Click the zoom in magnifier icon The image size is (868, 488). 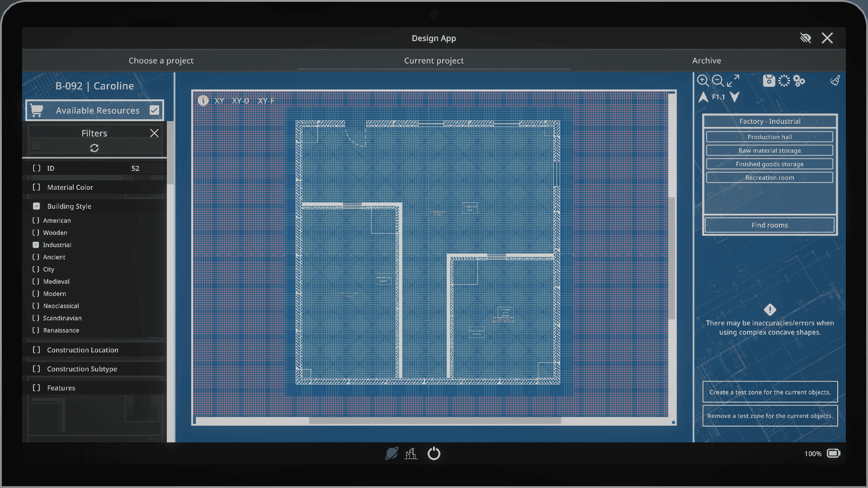(x=703, y=81)
